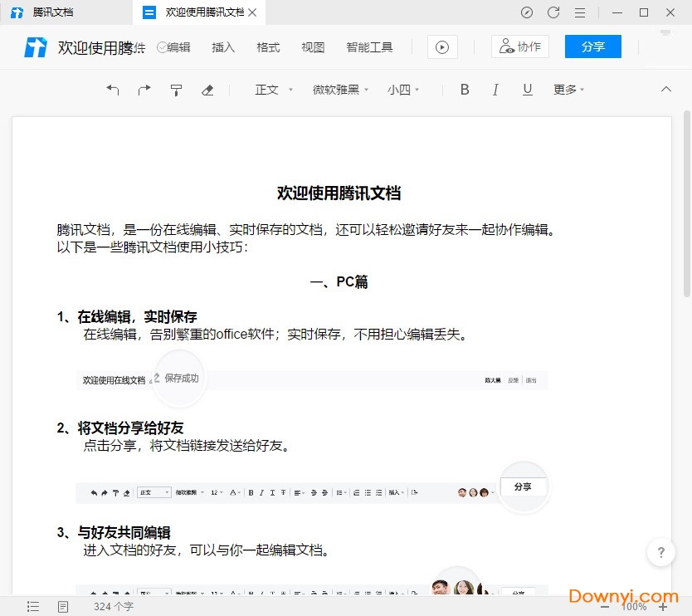Click the redo arrow icon
The height and width of the screenshot is (616, 692).
pos(144,90)
